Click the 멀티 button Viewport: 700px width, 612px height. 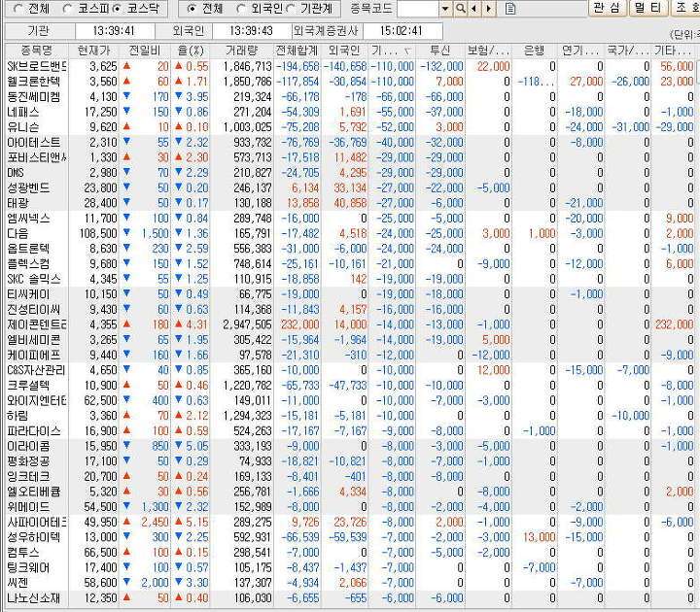coord(647,8)
